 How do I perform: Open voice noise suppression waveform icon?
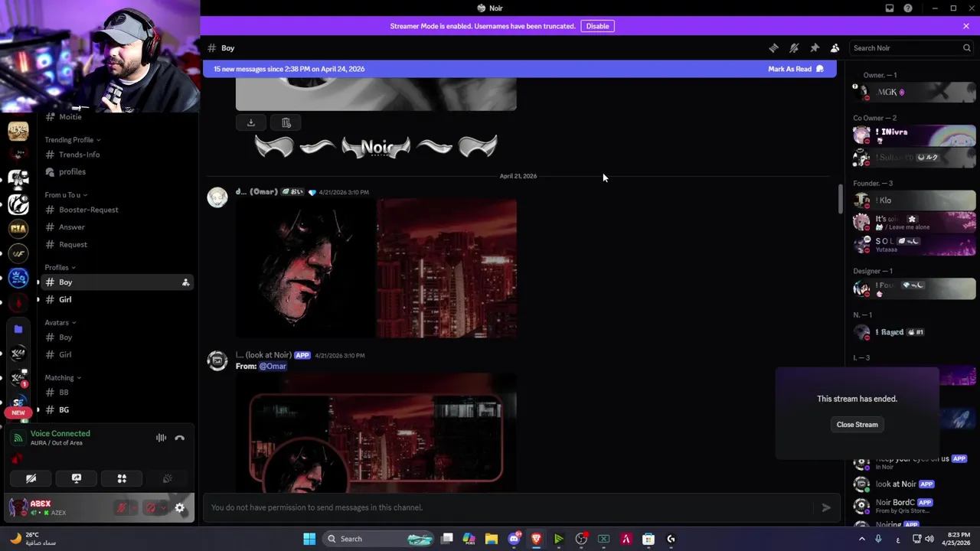point(161,438)
